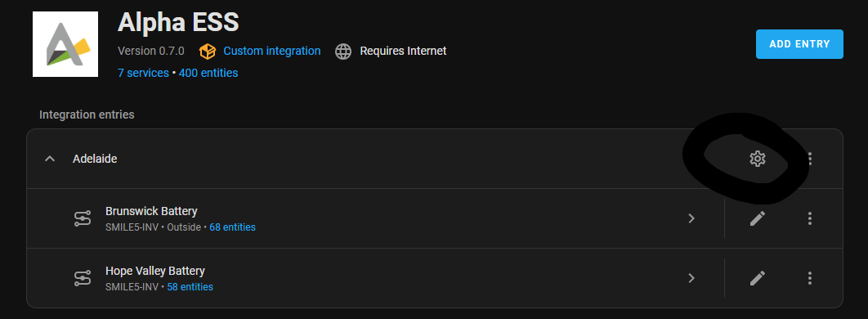868x319 pixels.
Task: Open Brunswick Battery details chevron
Action: (691, 218)
